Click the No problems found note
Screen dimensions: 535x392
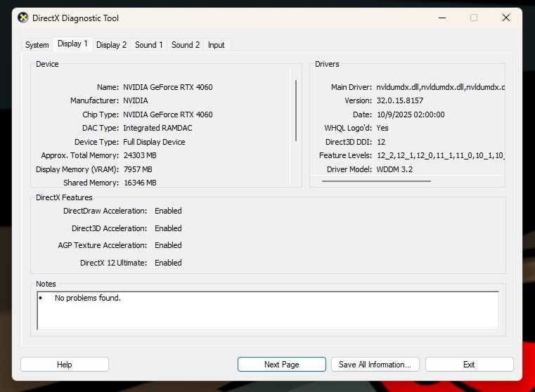tap(88, 298)
